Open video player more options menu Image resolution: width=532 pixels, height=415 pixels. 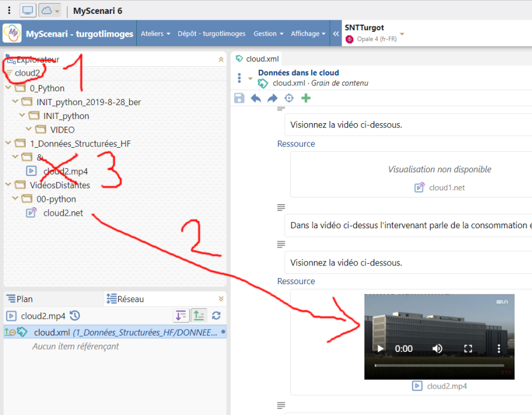pos(499,348)
